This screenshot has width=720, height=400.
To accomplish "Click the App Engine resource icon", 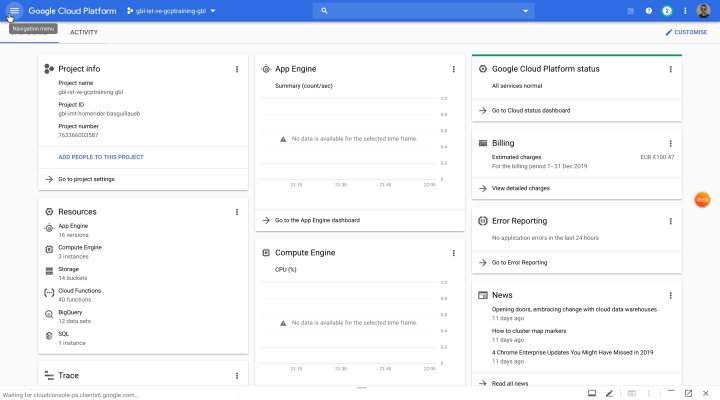I will click(49, 228).
